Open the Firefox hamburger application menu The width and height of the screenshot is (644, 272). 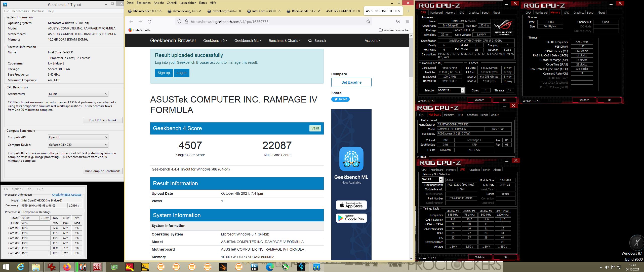tap(407, 22)
